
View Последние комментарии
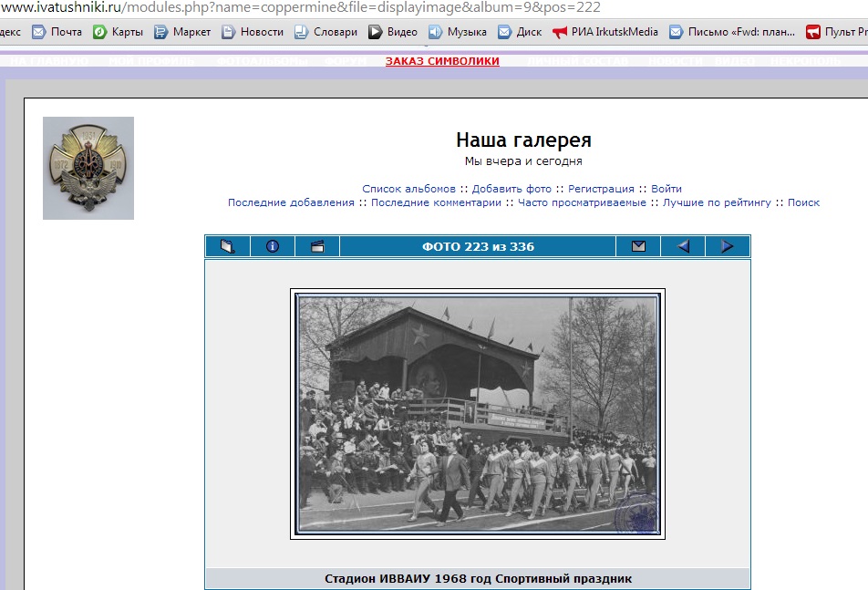pyautogui.click(x=435, y=202)
